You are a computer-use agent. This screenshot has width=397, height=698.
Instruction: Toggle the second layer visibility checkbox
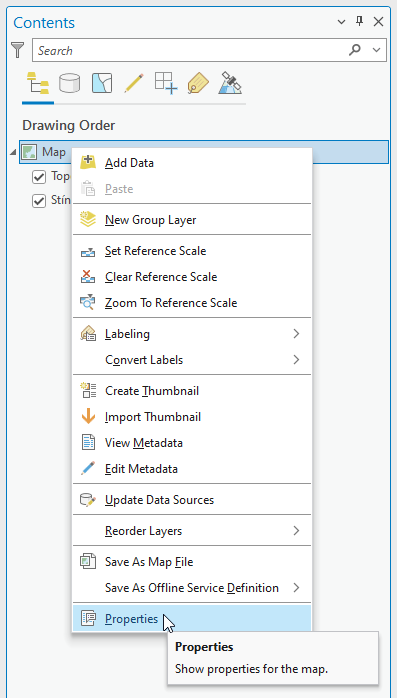coord(39,201)
